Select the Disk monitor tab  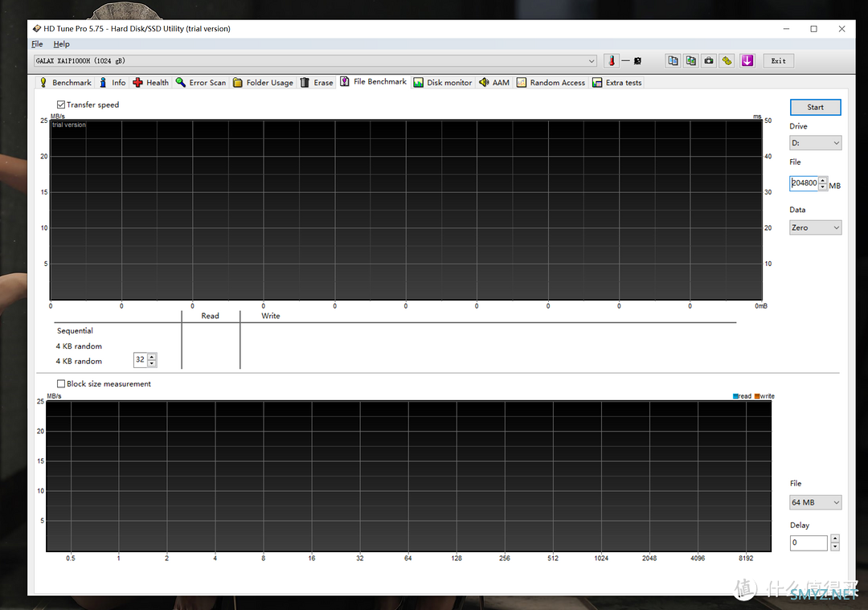(443, 83)
